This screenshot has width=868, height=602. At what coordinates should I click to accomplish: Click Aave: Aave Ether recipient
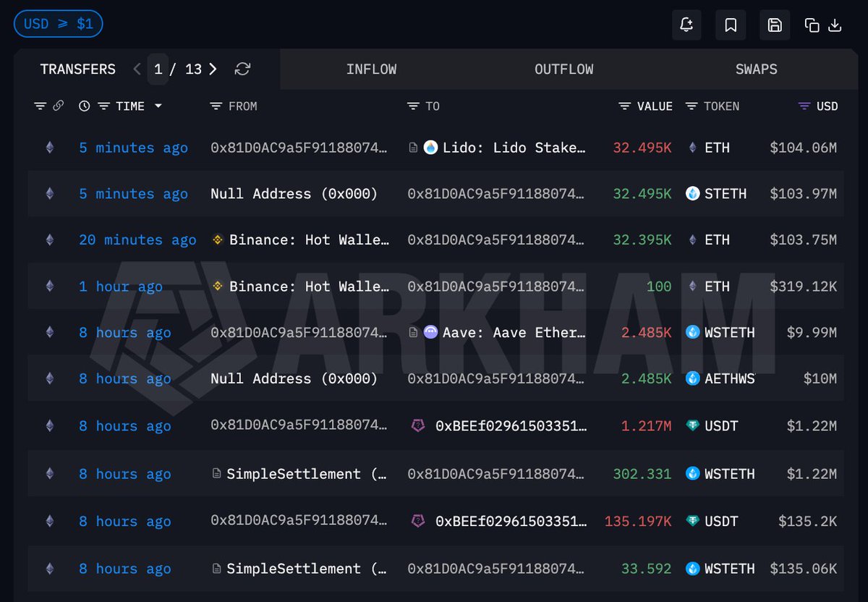pos(514,333)
